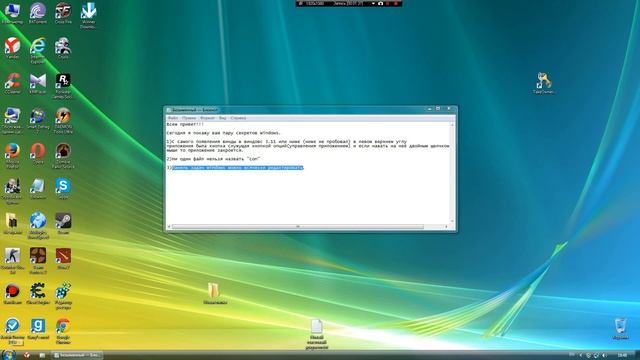This screenshot has width=640, height=360.
Task: Launch the Mozilla Firefox shortcut
Action: tap(12, 155)
